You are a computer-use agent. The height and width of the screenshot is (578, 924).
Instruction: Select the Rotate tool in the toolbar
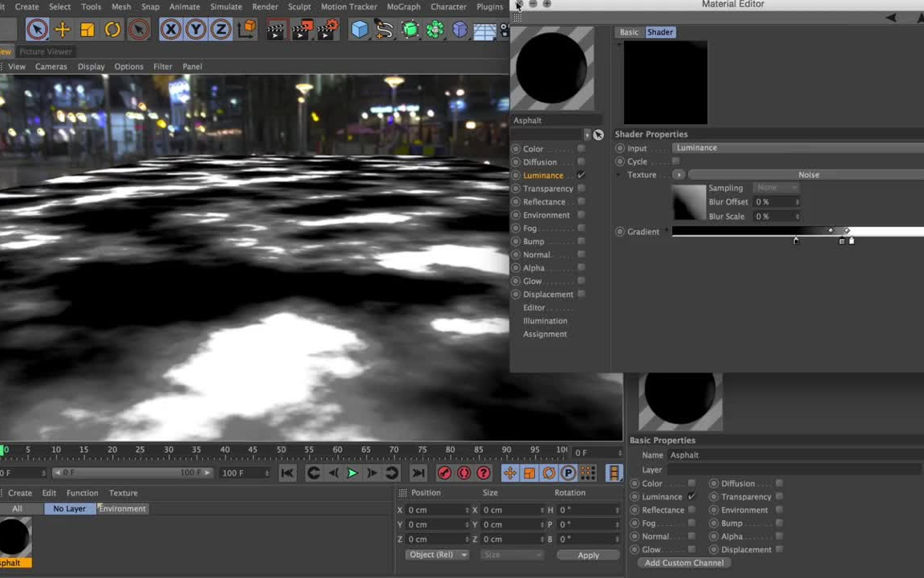click(x=112, y=30)
